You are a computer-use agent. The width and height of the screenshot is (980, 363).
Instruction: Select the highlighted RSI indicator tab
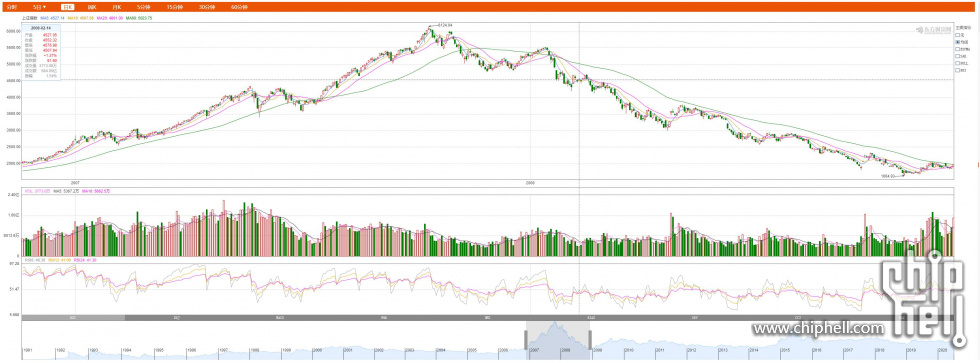[73, 317]
